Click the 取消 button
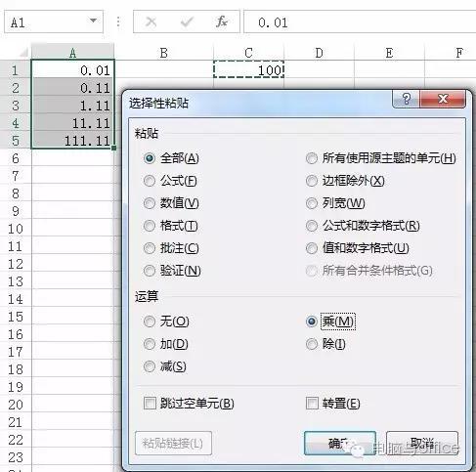 (422, 443)
